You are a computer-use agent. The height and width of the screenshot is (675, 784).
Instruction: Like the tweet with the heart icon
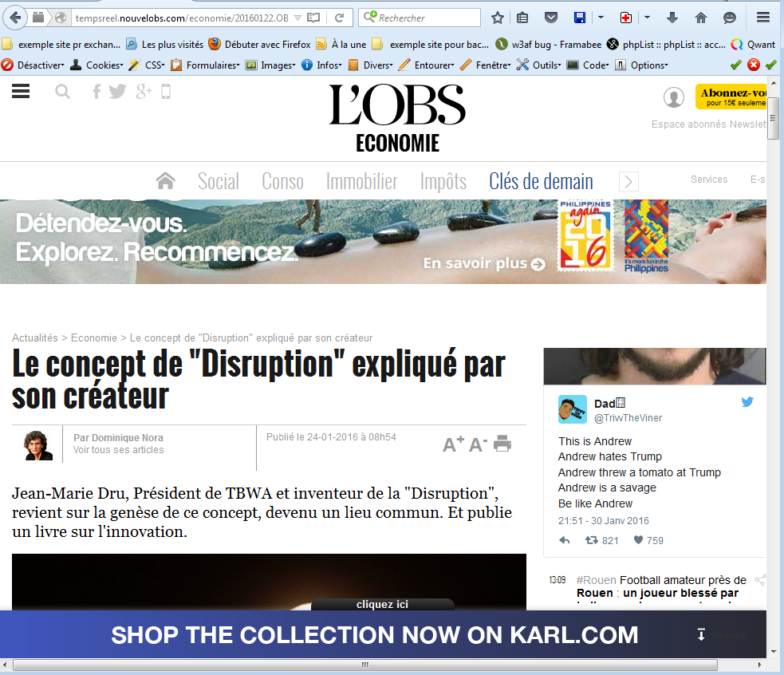[638, 540]
